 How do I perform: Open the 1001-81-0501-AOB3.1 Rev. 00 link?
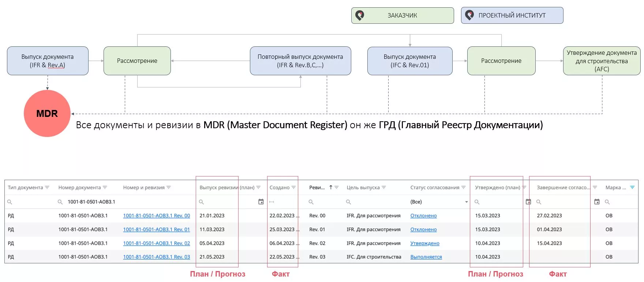156,216
